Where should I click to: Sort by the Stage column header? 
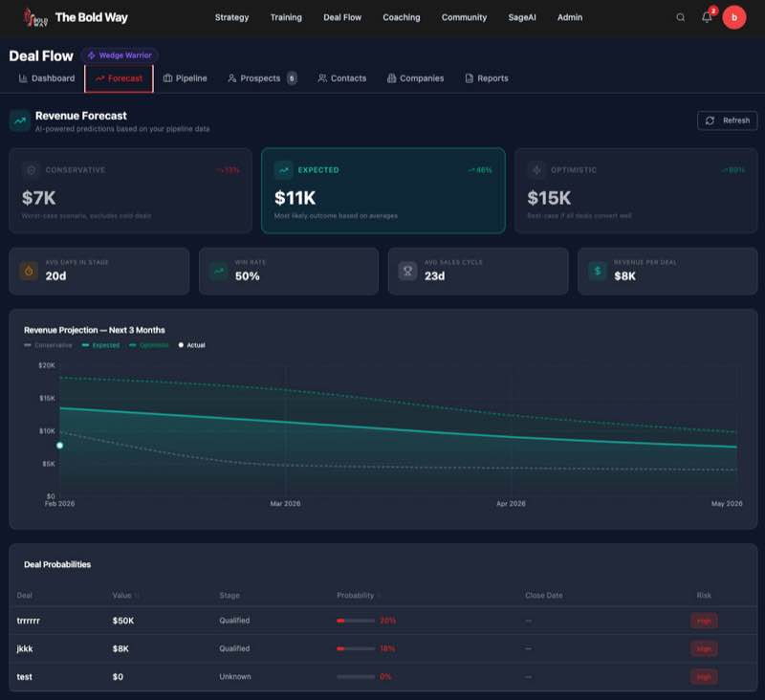click(x=229, y=595)
